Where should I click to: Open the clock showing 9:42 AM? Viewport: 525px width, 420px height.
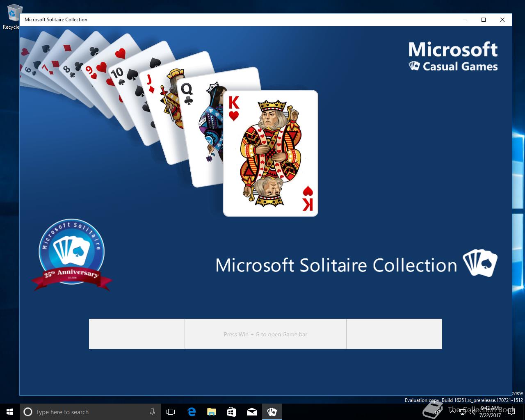click(490, 412)
